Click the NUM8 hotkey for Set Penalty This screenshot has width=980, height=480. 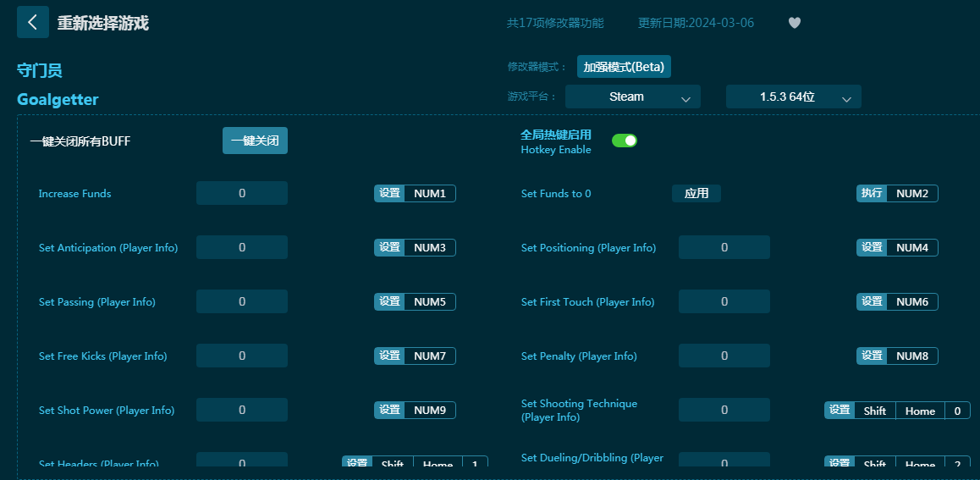click(x=911, y=356)
